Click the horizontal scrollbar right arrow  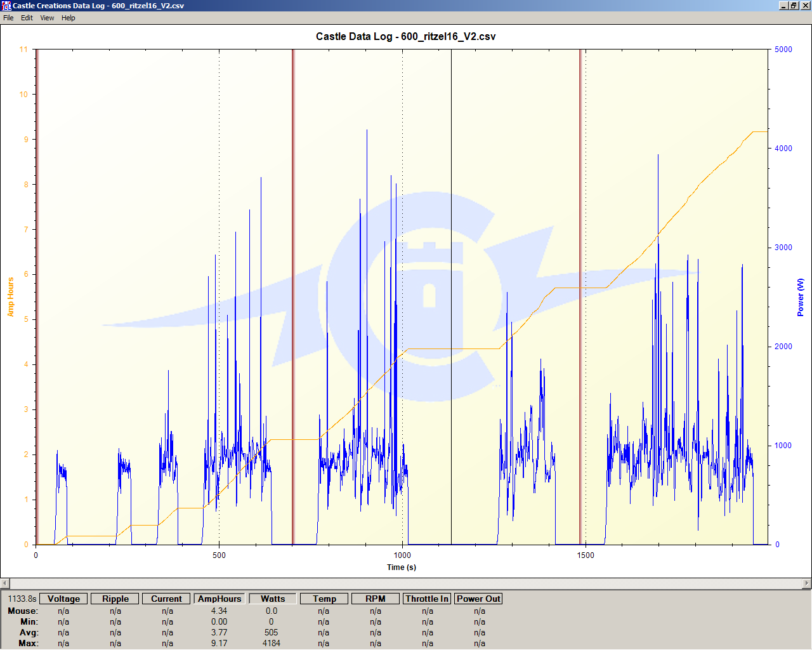(x=807, y=583)
